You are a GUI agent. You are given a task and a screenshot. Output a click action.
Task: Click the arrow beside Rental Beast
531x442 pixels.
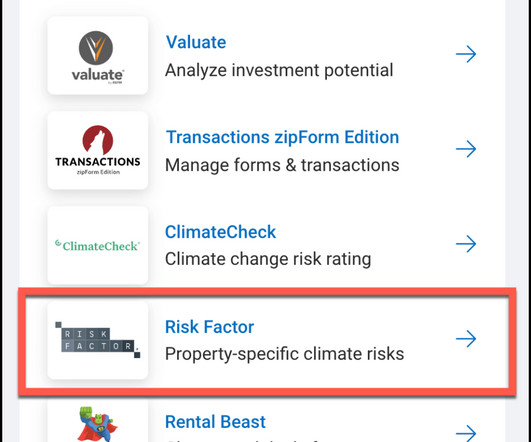(466, 433)
